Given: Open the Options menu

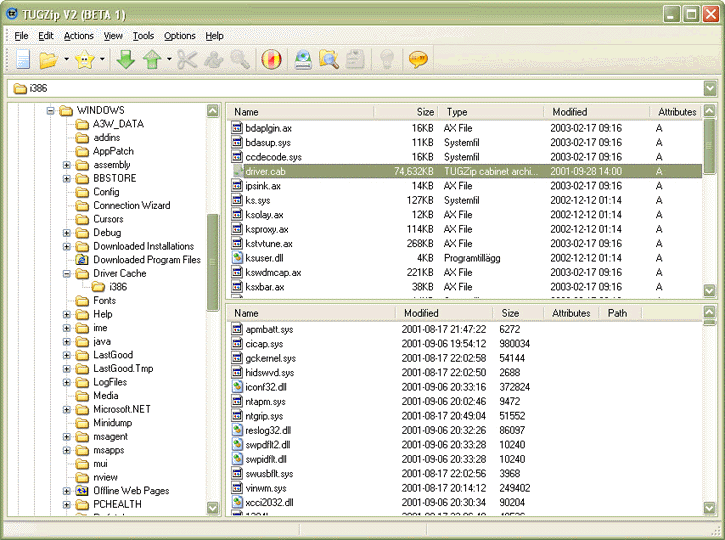Looking at the screenshot, I should coord(180,36).
